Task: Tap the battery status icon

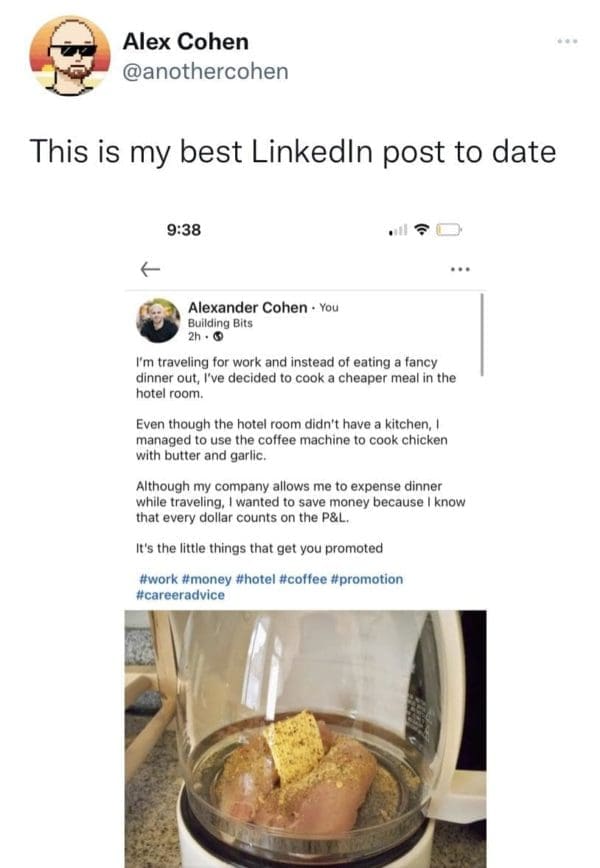Action: [x=449, y=230]
